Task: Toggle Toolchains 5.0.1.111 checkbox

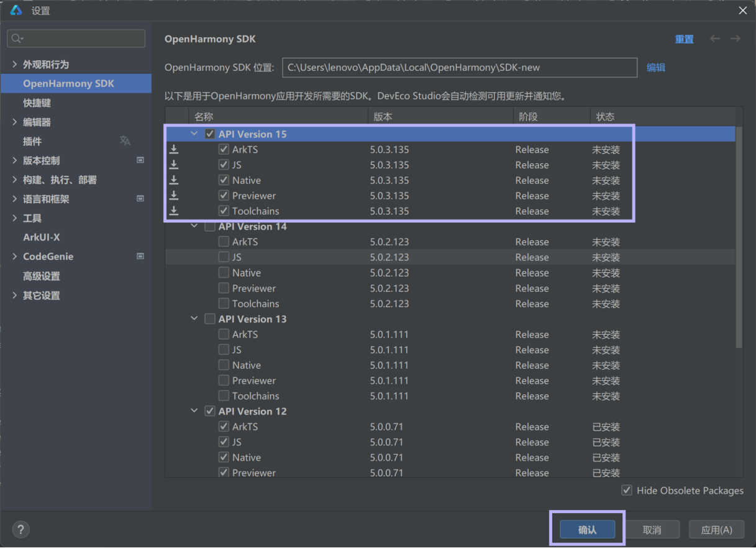Action: click(224, 396)
